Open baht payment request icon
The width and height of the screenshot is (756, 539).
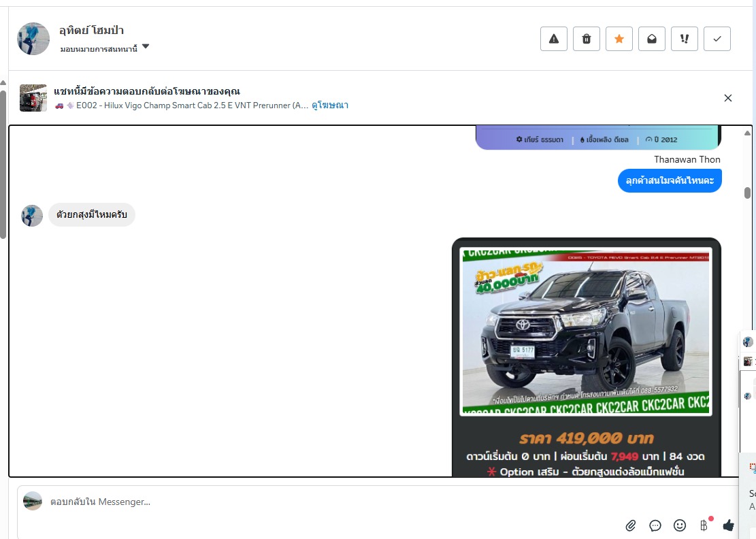tap(705, 525)
